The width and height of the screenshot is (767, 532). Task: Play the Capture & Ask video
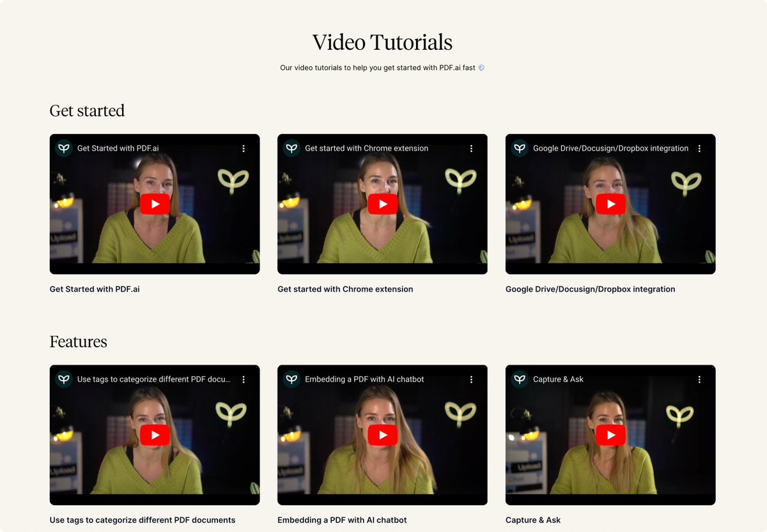(610, 435)
